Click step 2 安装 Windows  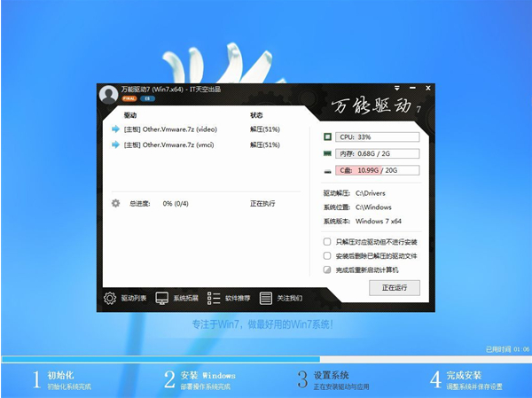[199, 380]
